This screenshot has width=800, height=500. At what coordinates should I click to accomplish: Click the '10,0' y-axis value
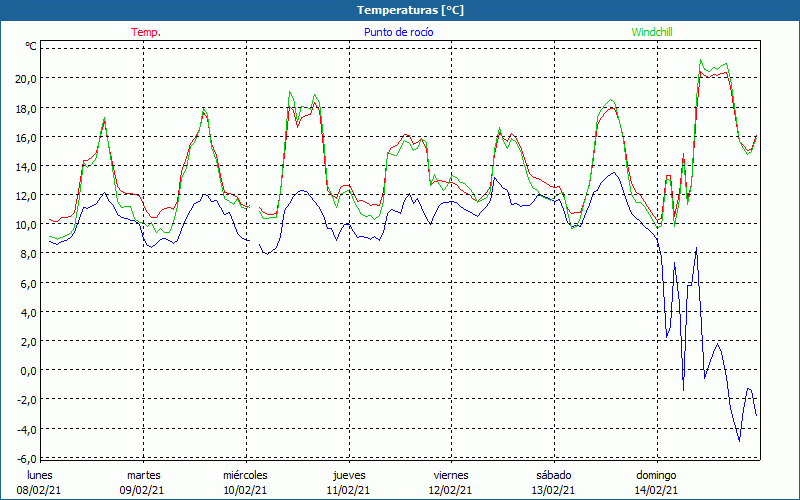coord(26,225)
